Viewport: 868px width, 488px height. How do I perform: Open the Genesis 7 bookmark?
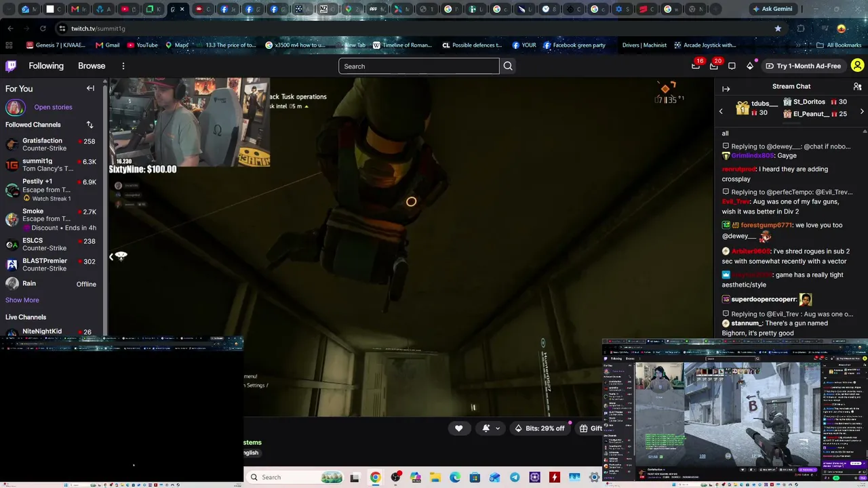click(56, 45)
